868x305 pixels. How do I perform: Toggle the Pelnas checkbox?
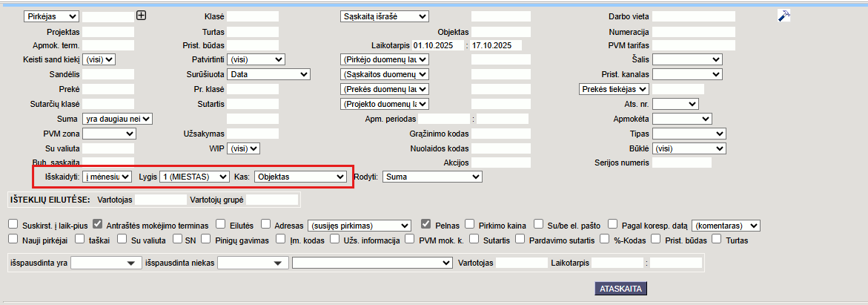tap(425, 225)
